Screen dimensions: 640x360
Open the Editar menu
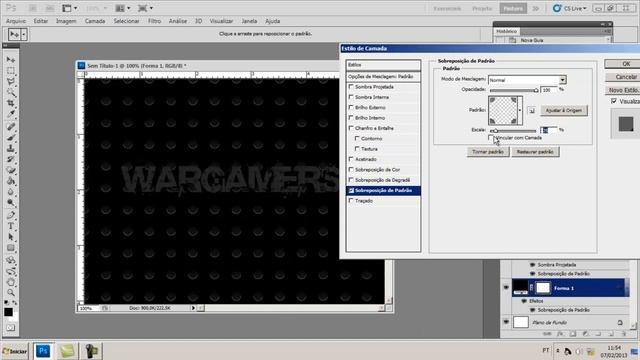(x=40, y=21)
